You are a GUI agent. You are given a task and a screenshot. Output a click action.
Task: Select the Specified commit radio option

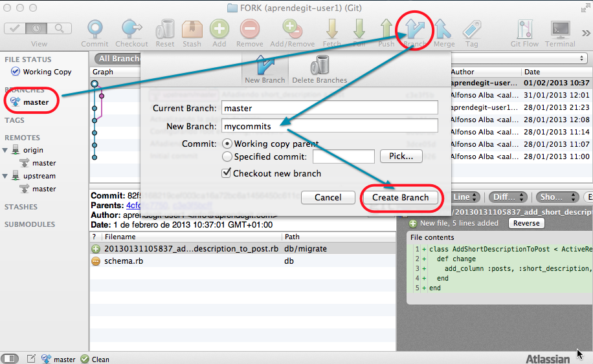227,156
